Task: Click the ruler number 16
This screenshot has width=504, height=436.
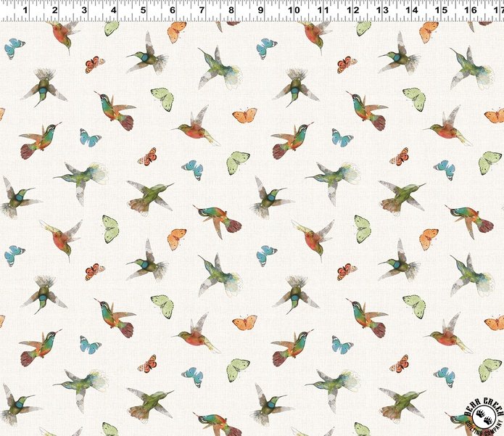Action: (471, 10)
